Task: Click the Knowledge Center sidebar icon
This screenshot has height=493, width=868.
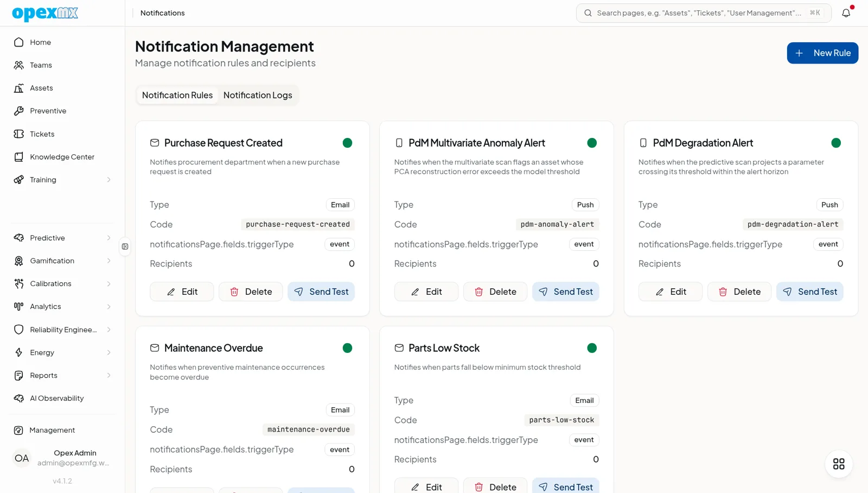Action: click(x=19, y=157)
